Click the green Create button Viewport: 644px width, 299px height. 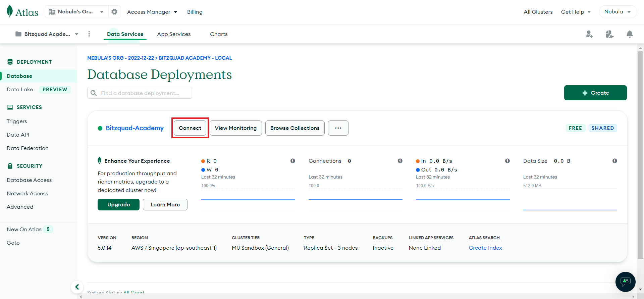coord(595,93)
